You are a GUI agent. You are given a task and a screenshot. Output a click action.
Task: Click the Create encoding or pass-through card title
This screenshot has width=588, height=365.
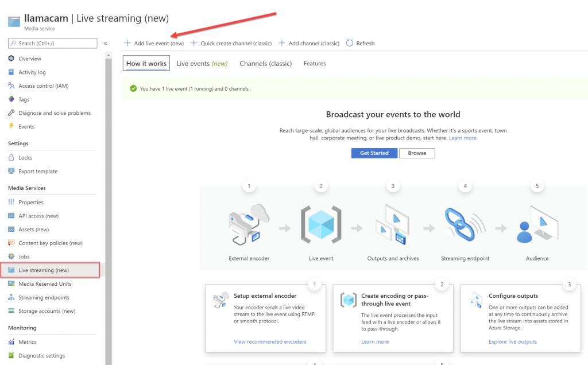395,300
